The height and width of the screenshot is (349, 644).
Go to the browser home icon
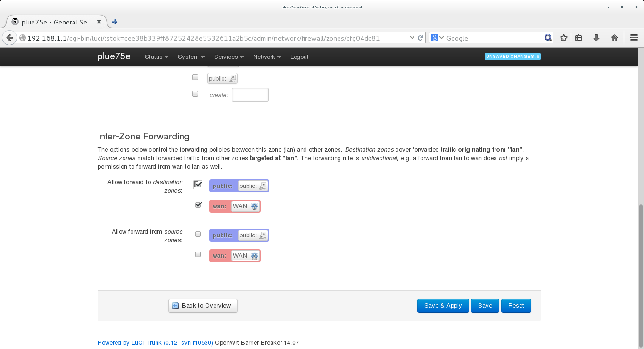point(614,38)
